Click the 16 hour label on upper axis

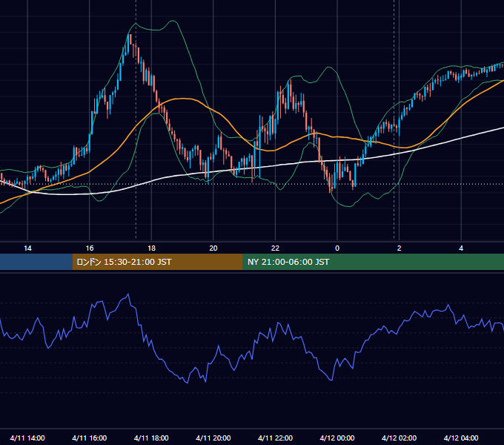tap(90, 248)
